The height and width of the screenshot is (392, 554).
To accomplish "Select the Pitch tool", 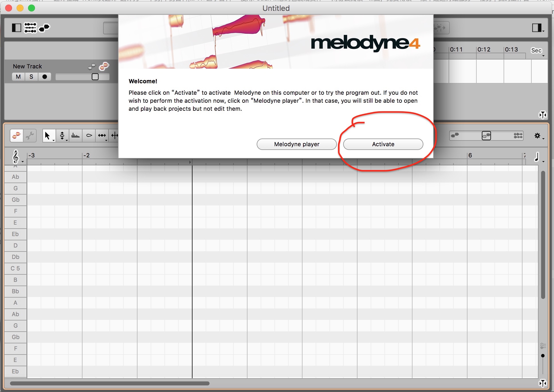I will tap(62, 135).
